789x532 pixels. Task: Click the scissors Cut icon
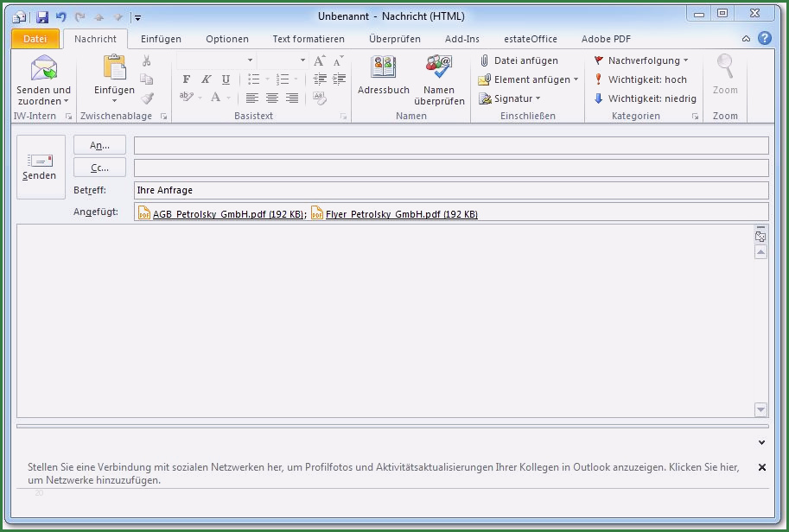pyautogui.click(x=146, y=60)
